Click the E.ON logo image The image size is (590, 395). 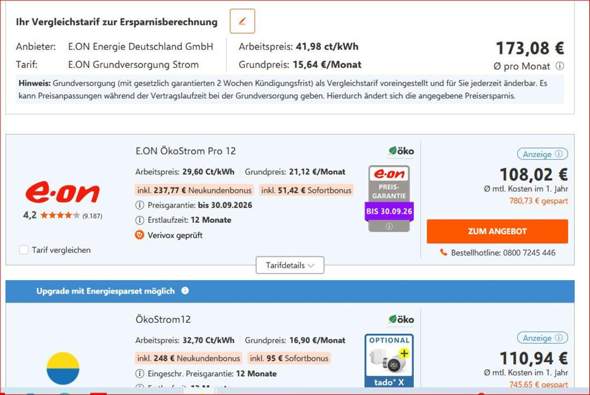point(62,192)
